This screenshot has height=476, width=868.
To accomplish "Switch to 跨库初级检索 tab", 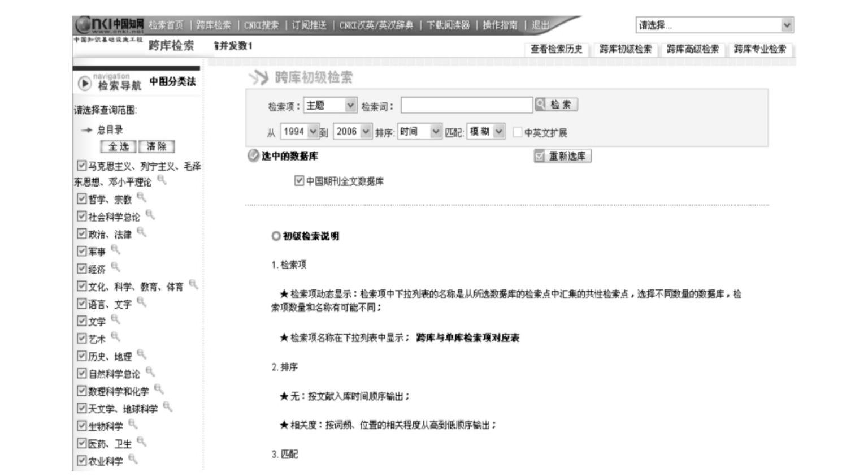I will click(626, 49).
